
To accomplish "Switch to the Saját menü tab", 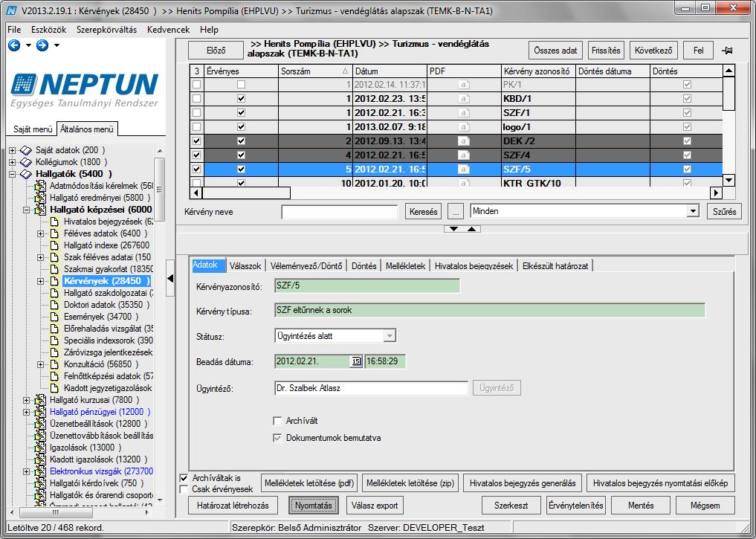I will (33, 129).
